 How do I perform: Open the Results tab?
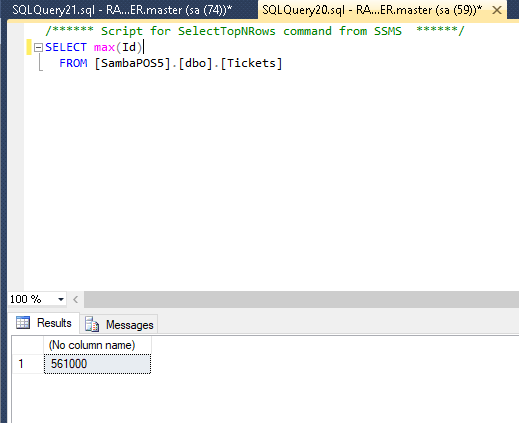pyautogui.click(x=44, y=323)
